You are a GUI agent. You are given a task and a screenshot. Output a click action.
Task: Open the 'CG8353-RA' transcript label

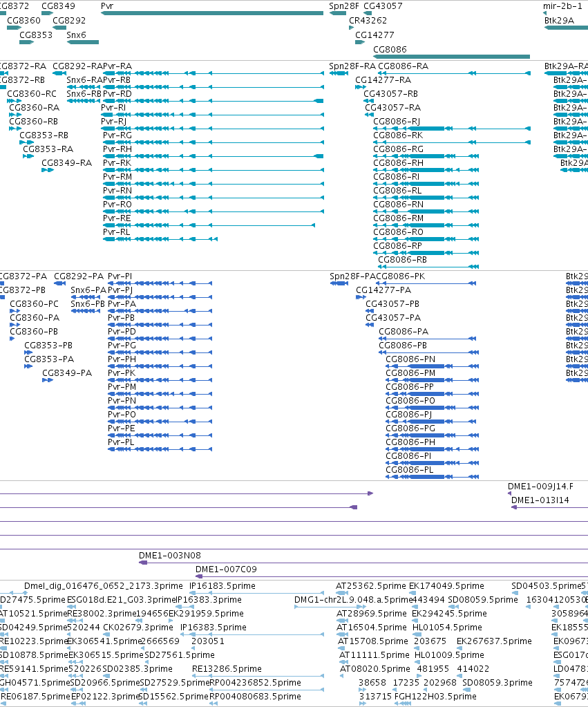click(48, 149)
